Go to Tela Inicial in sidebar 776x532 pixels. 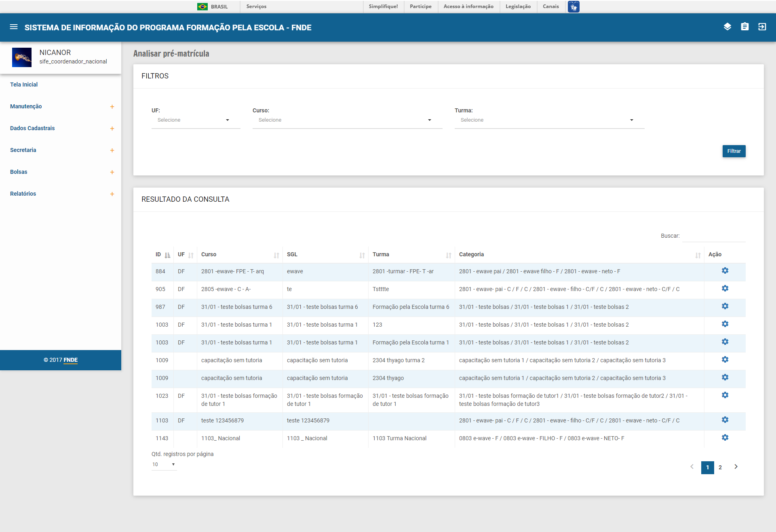(x=24, y=84)
